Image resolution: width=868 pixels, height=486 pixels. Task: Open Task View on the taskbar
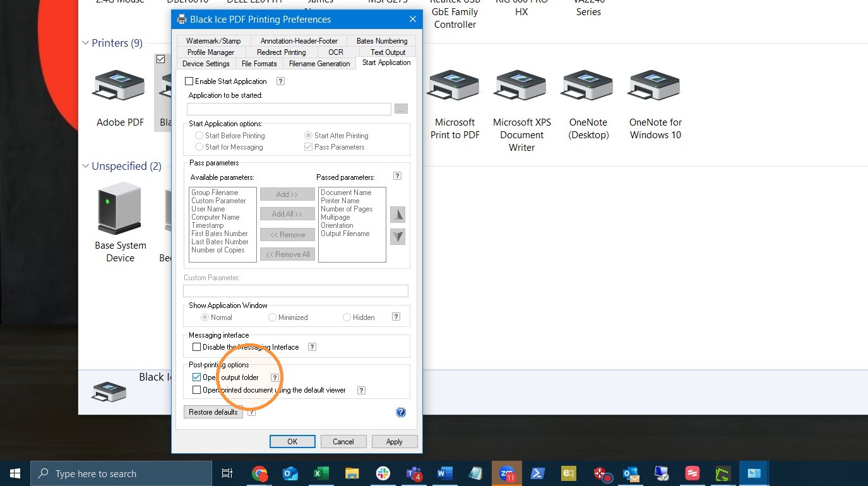(x=227, y=473)
